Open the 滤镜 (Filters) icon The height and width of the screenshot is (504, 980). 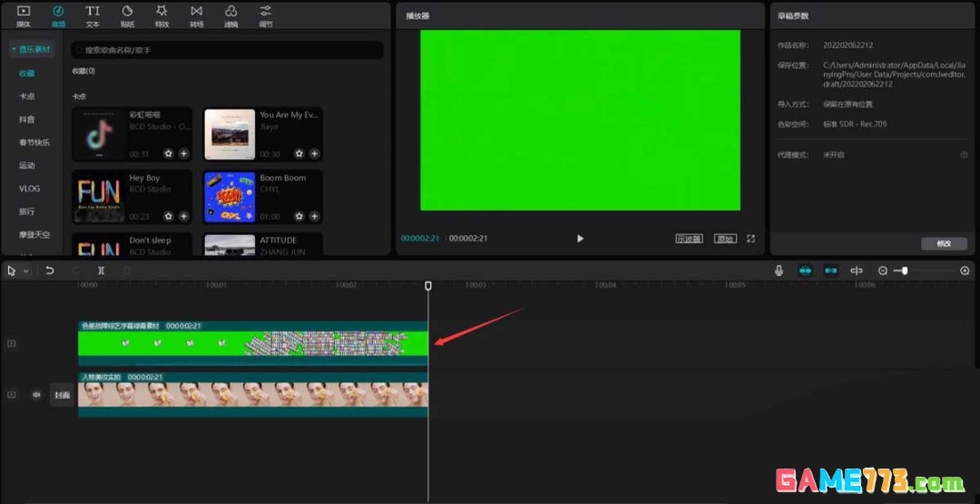(x=230, y=15)
